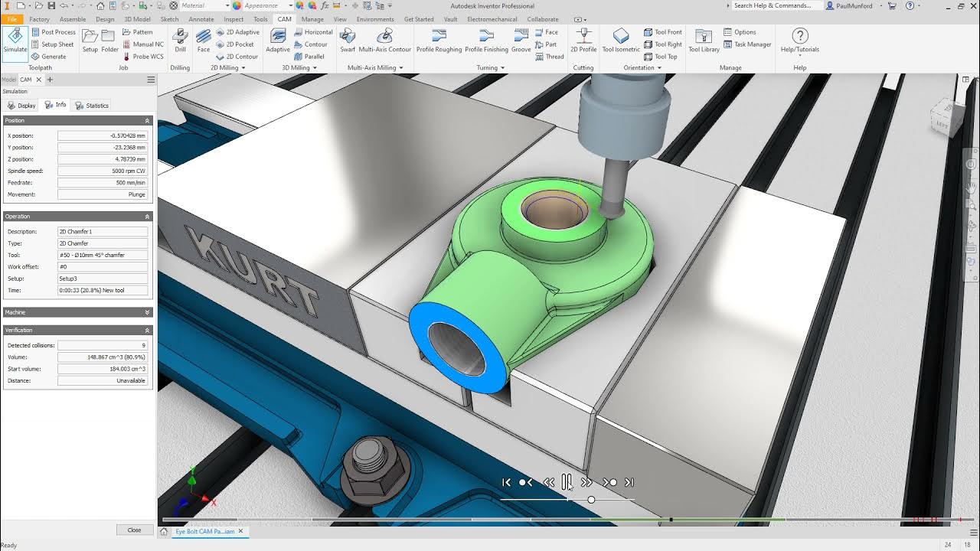The image size is (980, 551).
Task: Open the Manage ribbon tab
Action: 312,19
